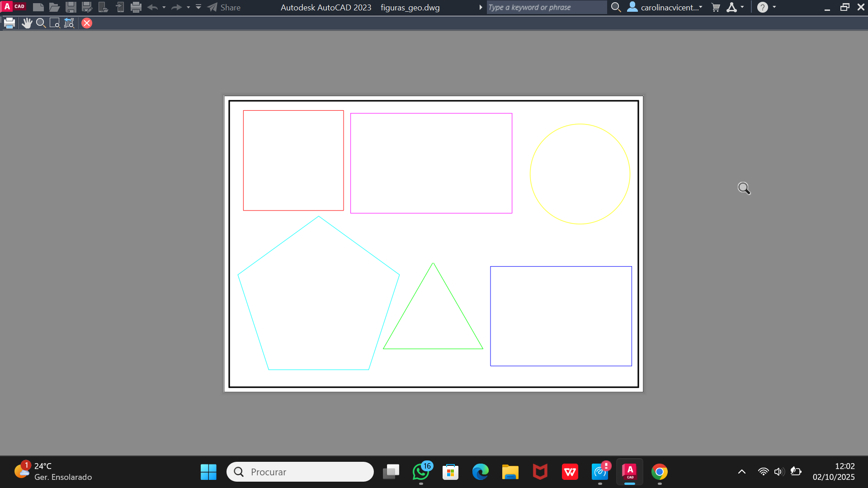Screen dimensions: 868x488
Task: Activate the Zoom magnifier tool
Action: 41,23
